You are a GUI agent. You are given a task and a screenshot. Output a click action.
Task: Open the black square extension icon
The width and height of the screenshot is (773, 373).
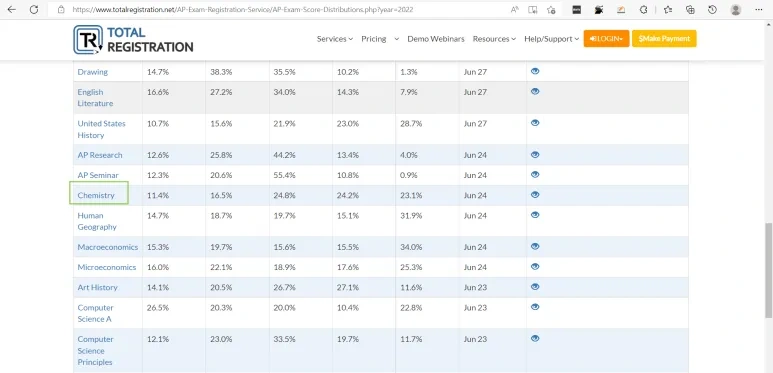pos(576,9)
